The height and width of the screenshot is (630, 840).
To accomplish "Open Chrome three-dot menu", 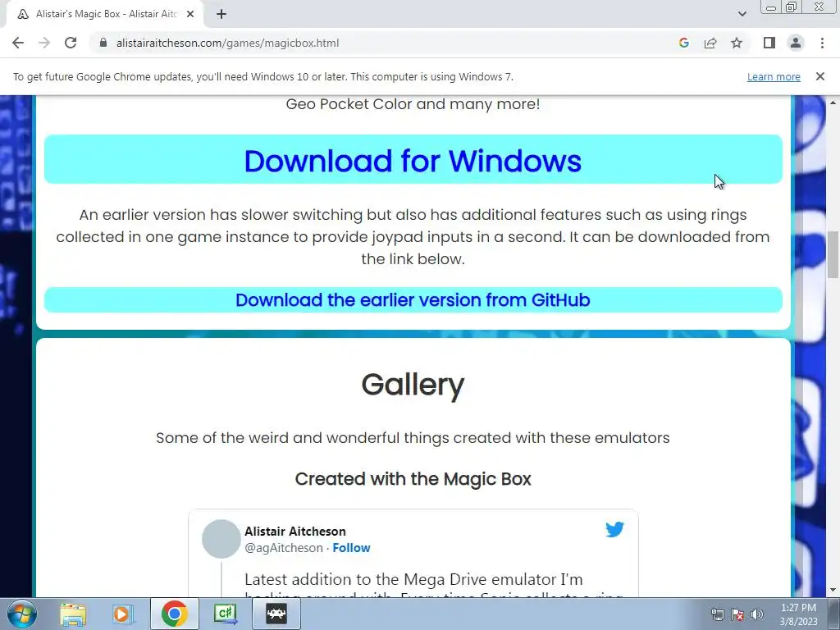I will point(822,43).
